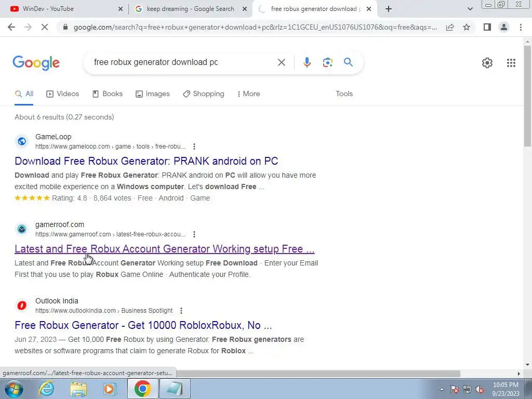The image size is (532, 399).
Task: Open Download Free Robux Generator PRANK result
Action: (x=146, y=161)
